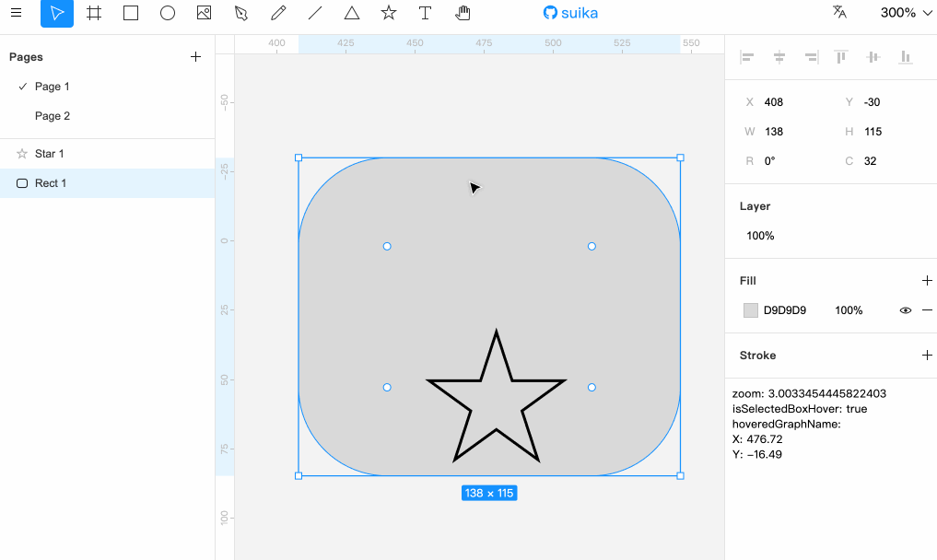Screen dimensions: 937x560
Task: Add a new stroke
Action: pyautogui.click(x=927, y=355)
